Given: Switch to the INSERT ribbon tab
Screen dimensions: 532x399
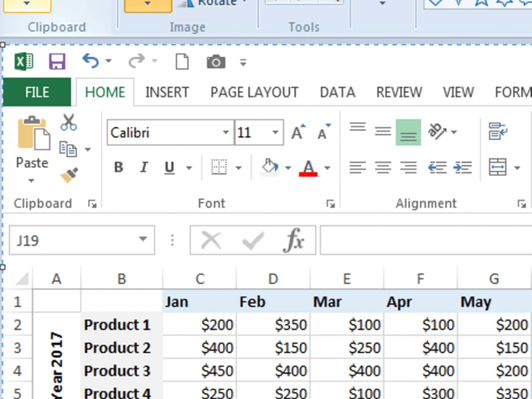Looking at the screenshot, I should pyautogui.click(x=167, y=92).
